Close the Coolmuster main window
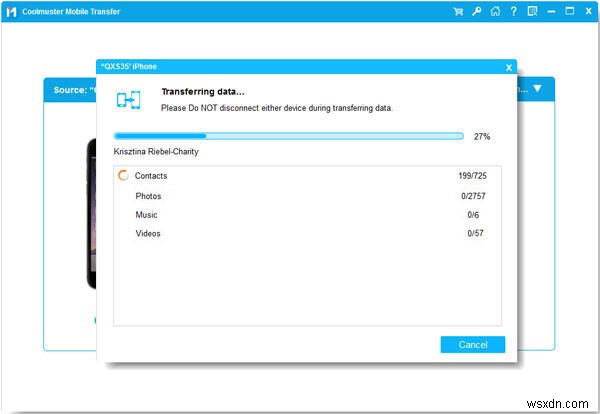This screenshot has width=600, height=414. (589, 11)
